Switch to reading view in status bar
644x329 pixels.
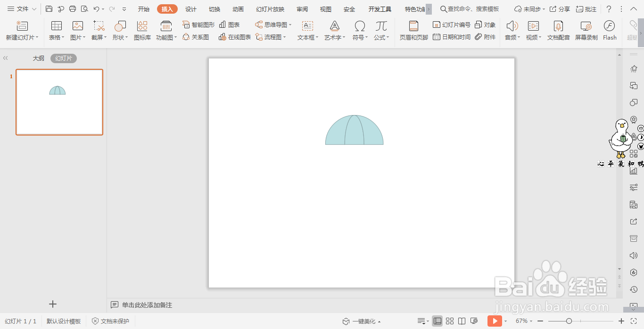462,321
